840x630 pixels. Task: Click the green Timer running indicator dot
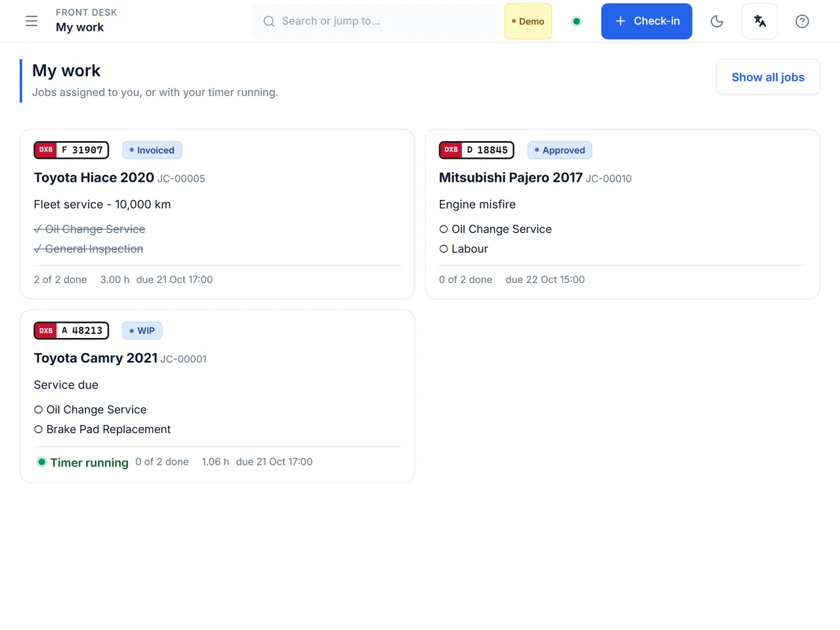[42, 462]
